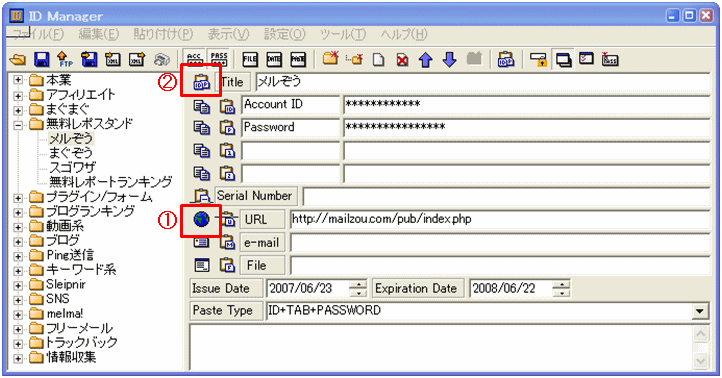Select the まぐぞう tree item
This screenshot has height=378, width=722.
[x=71, y=153]
